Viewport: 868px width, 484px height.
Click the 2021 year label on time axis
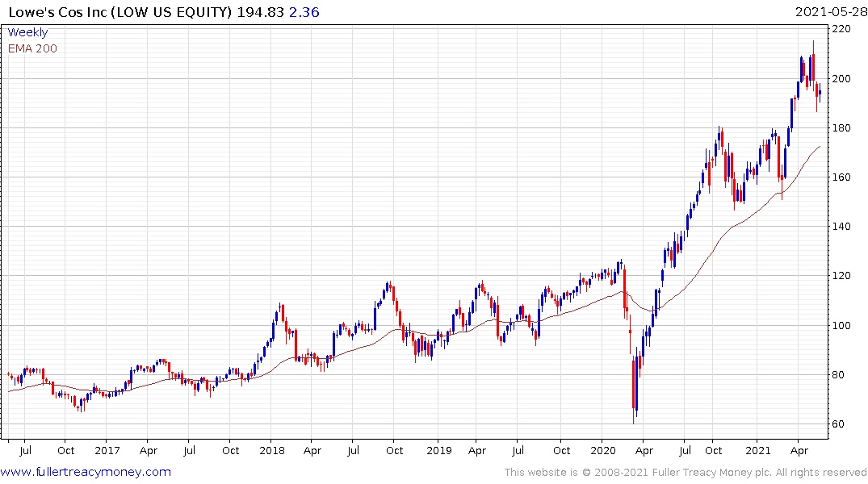click(758, 451)
